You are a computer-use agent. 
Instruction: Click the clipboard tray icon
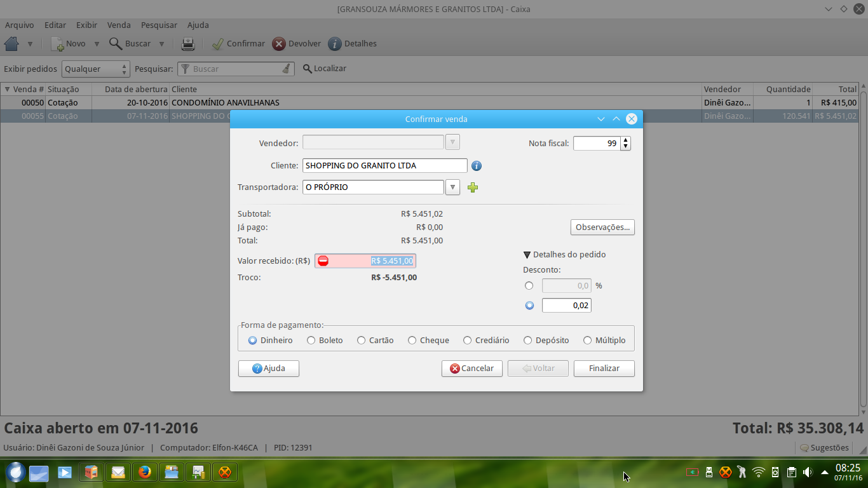pos(792,472)
